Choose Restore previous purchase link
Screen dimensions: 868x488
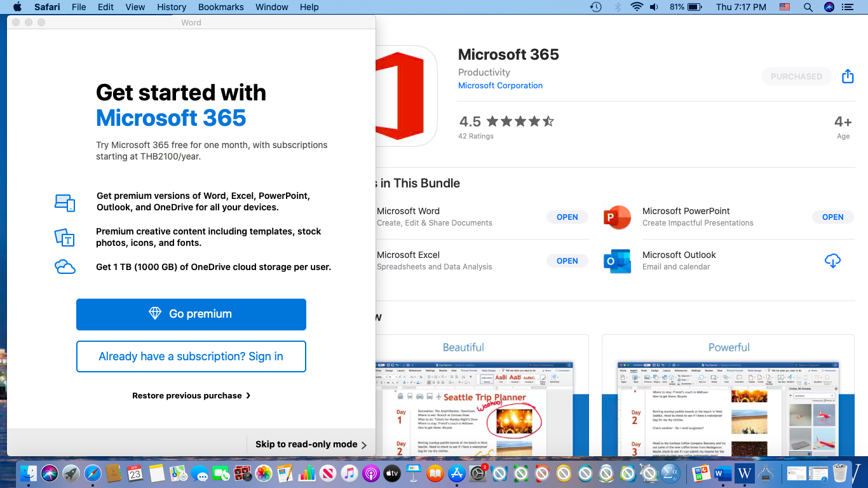pos(191,396)
